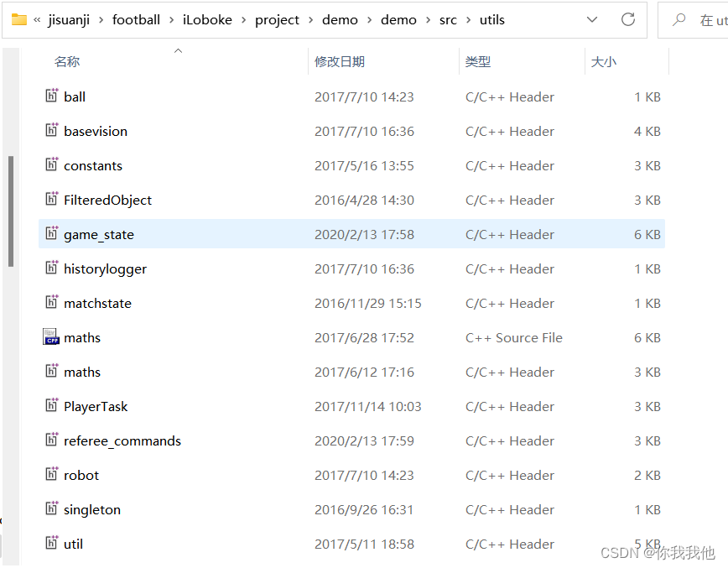The image size is (728, 568).
Task: Click the breadcrumb chevron after src
Action: (468, 19)
